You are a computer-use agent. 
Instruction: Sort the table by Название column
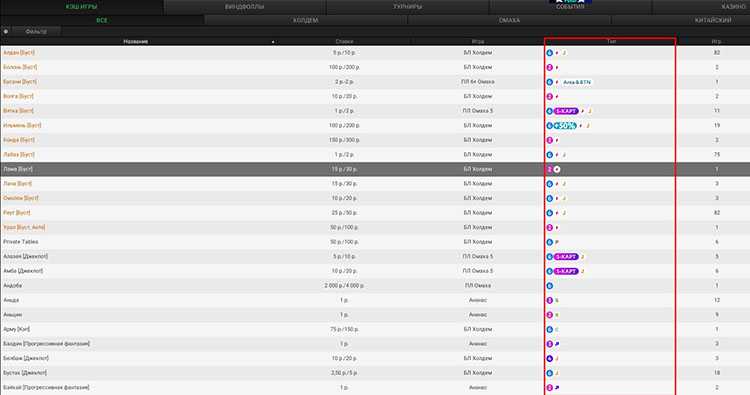point(136,42)
